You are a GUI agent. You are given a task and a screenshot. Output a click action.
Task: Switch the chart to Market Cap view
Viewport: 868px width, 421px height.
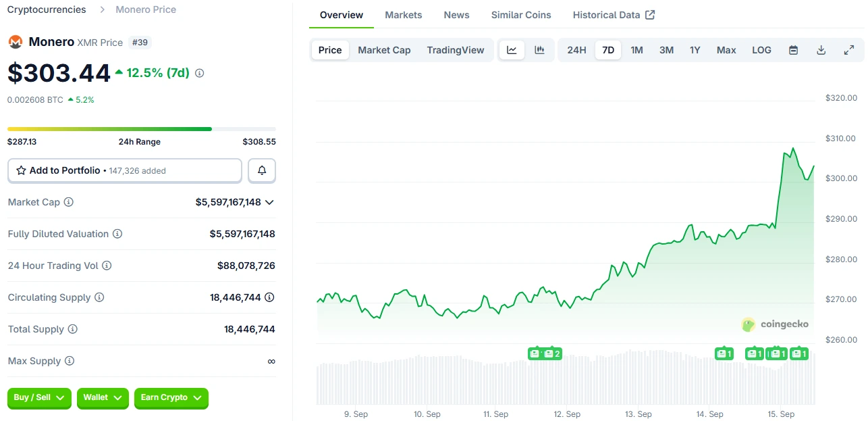pos(384,49)
